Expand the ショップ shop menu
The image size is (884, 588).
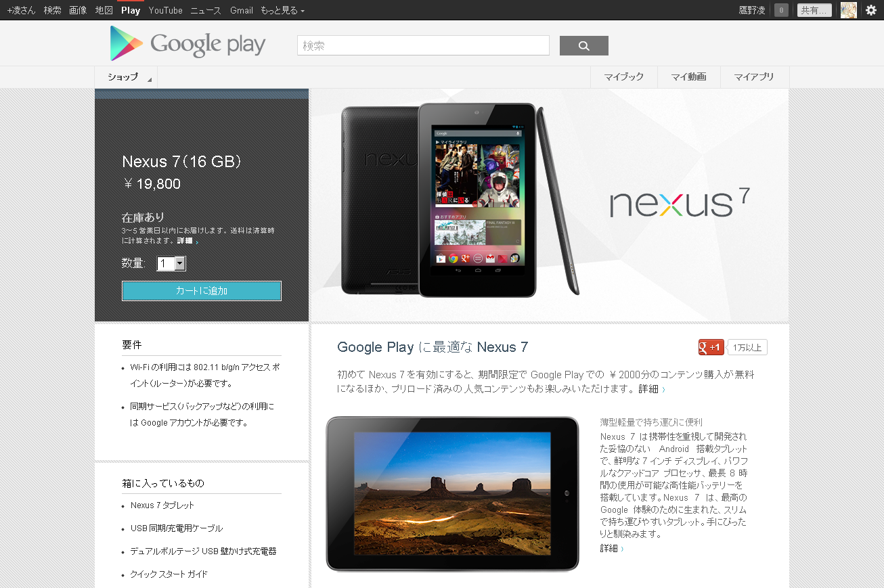tap(126, 77)
